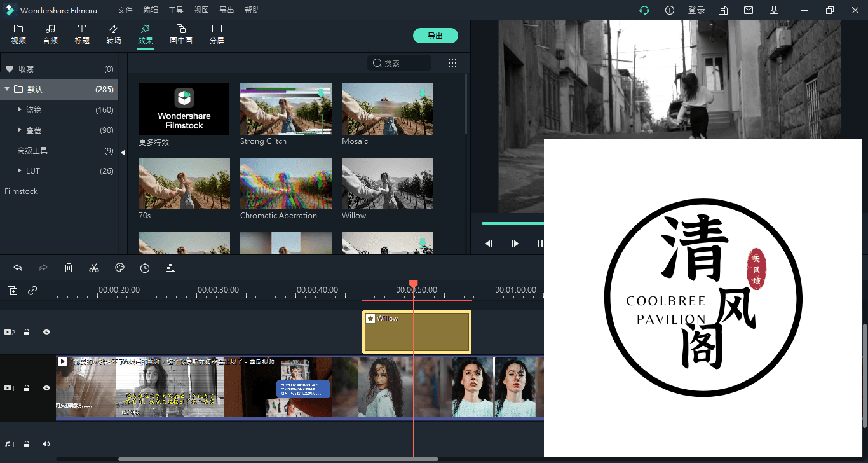868x463 pixels.
Task: Switch to the 视频 tab
Action: (x=18, y=34)
